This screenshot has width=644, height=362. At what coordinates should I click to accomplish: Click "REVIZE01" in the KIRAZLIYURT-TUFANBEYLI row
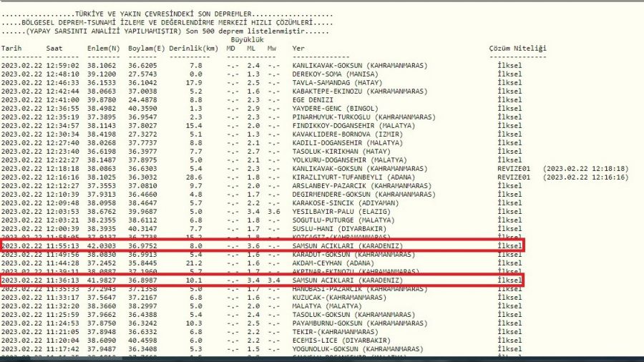(514, 177)
